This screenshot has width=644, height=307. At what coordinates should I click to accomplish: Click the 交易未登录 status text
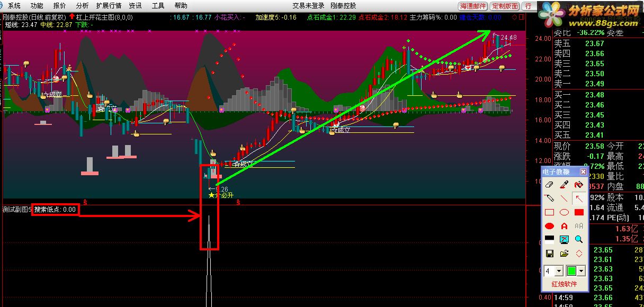click(x=308, y=6)
